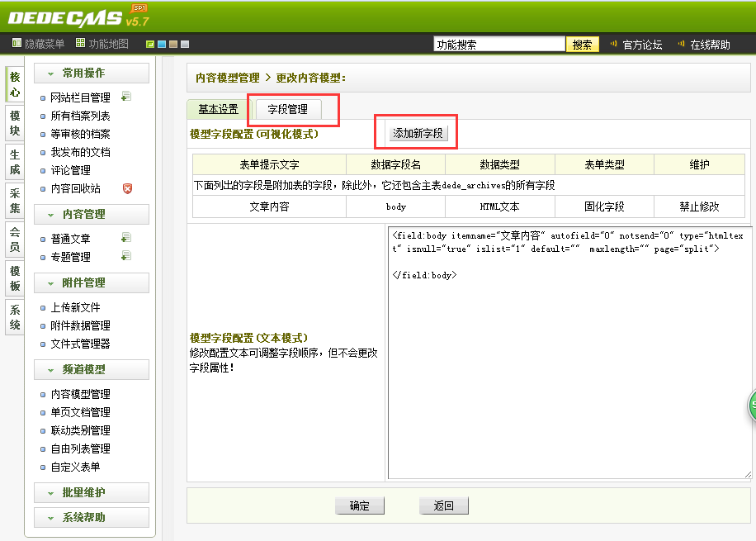The width and height of the screenshot is (756, 541).
Task: Click the add icon beside 网站栏目管理
Action: pyautogui.click(x=126, y=97)
